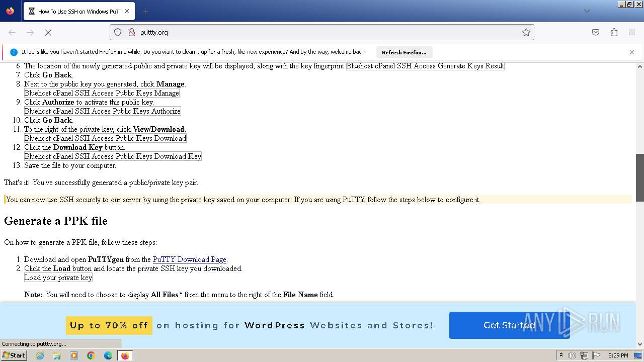Click 'Bluehost cPanel SSH Access Public Keys Manage' image
This screenshot has height=362, width=644.
click(102, 93)
